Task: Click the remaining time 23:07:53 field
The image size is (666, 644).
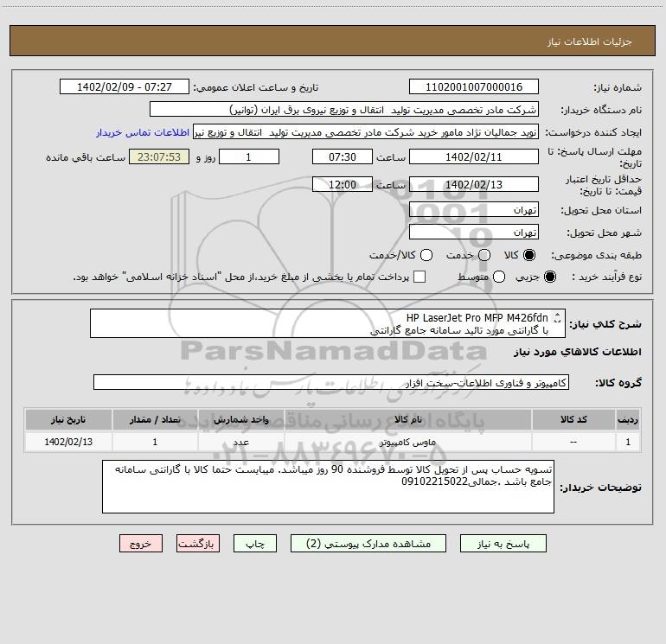Action: (159, 156)
